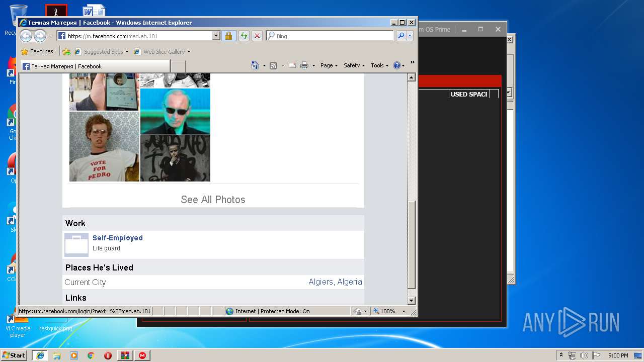This screenshot has width=644, height=362.
Task: Expand the Print options dropdown arrow
Action: click(x=313, y=65)
